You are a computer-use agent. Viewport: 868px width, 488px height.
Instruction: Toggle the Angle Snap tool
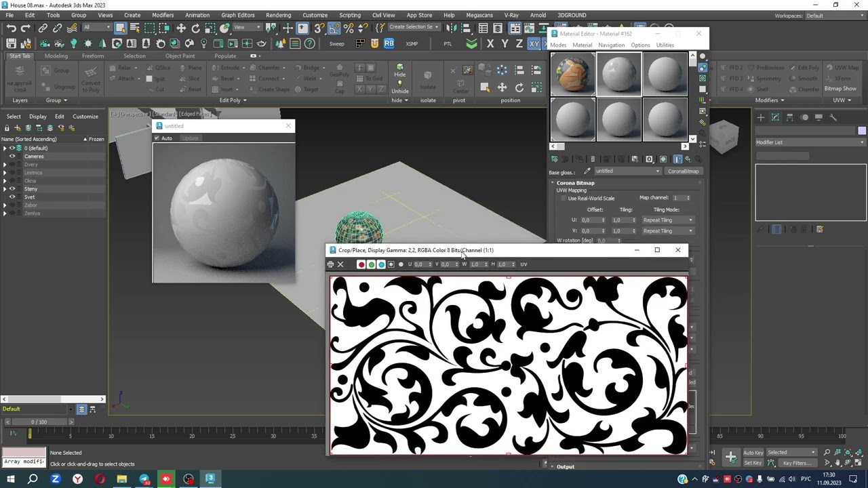pos(334,28)
